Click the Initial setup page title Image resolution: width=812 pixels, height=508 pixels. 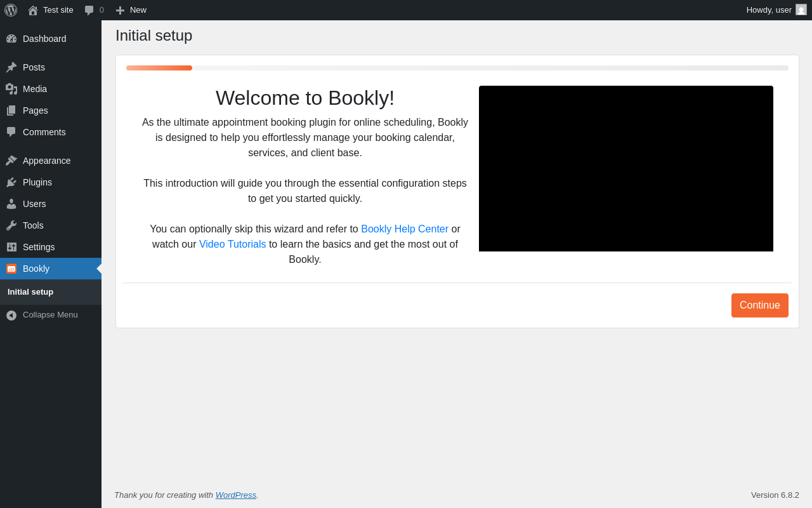pos(154,36)
